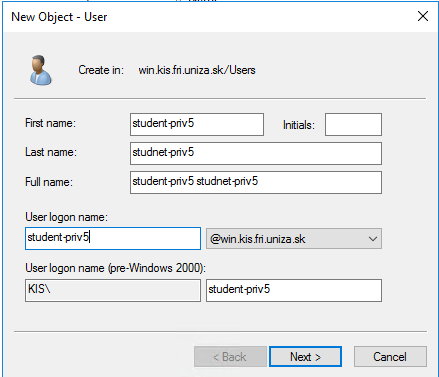Viewport: 439px width, 377px height.
Task: Click the First name label
Action: pyautogui.click(x=50, y=123)
